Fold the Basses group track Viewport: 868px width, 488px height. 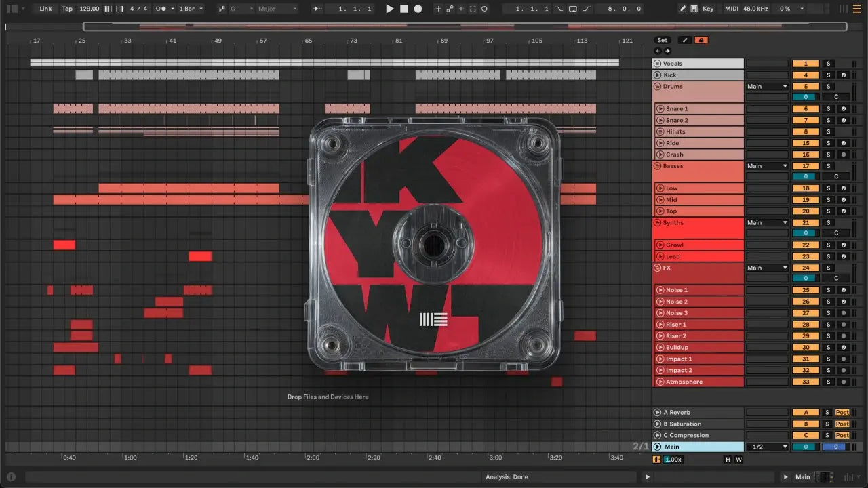pos(657,166)
